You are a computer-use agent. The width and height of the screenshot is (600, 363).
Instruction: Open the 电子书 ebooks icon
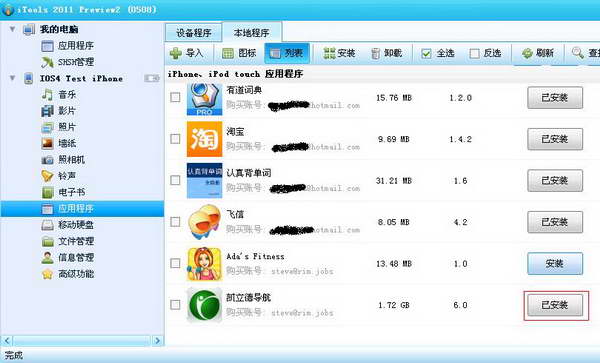47,192
